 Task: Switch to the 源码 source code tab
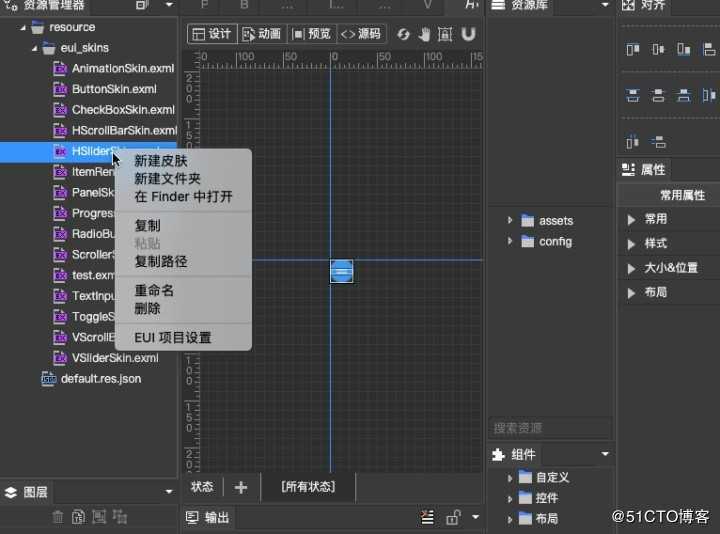pos(361,34)
